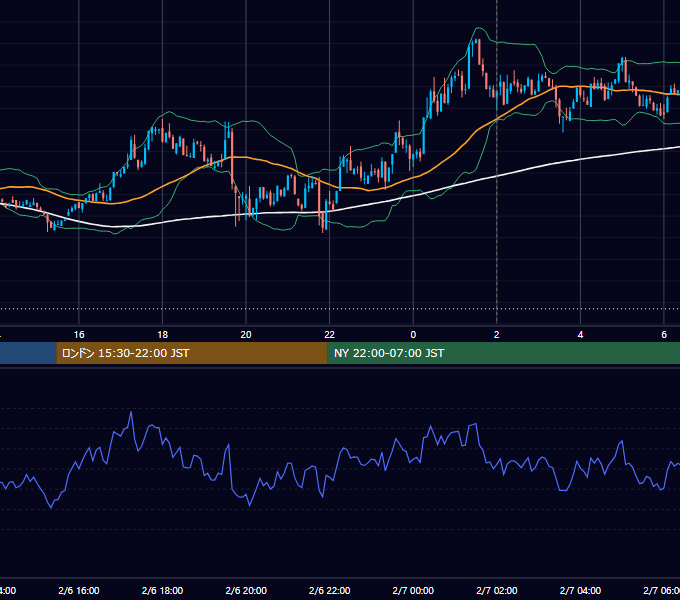Click the 2/6 18:00 oscillator time label

click(x=162, y=590)
